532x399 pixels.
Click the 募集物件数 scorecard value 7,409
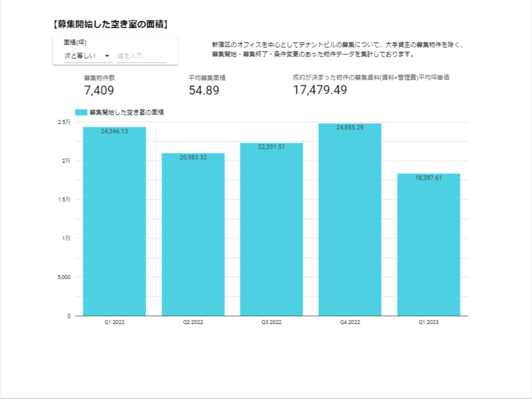coord(99,90)
